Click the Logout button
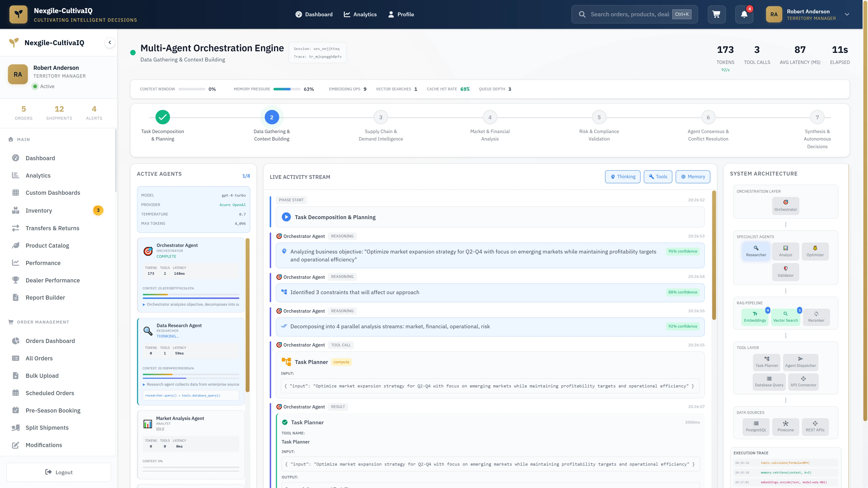The image size is (868, 488). coord(59,472)
